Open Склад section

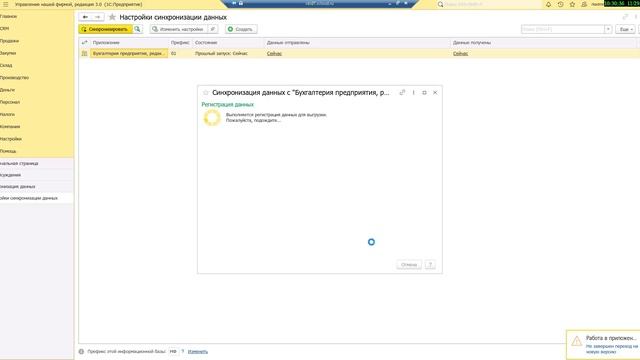click(x=6, y=65)
